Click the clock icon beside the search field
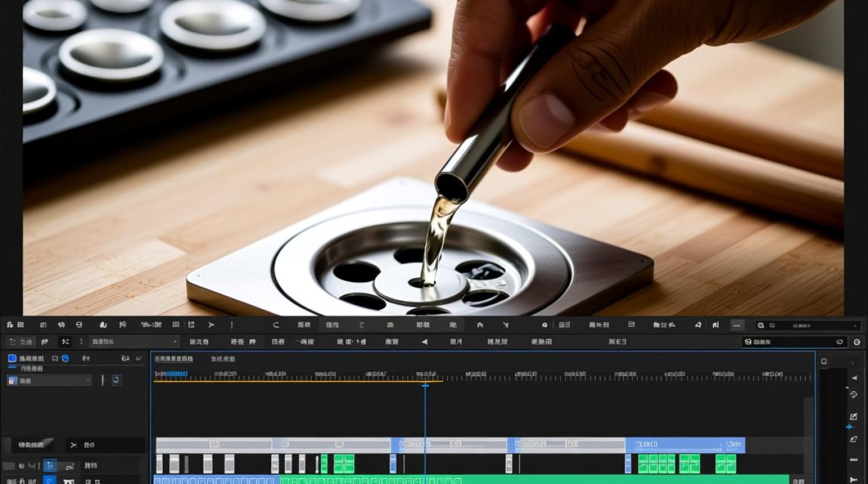 point(857,342)
